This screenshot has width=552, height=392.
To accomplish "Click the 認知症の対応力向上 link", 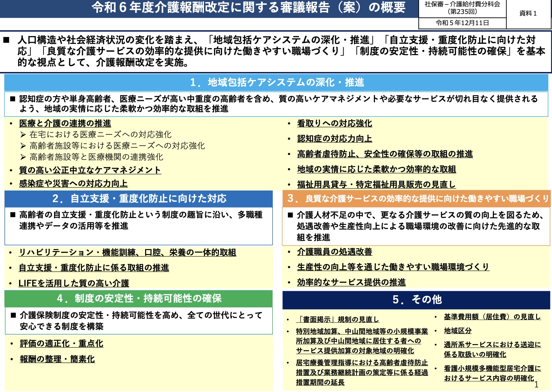I will [x=334, y=139].
